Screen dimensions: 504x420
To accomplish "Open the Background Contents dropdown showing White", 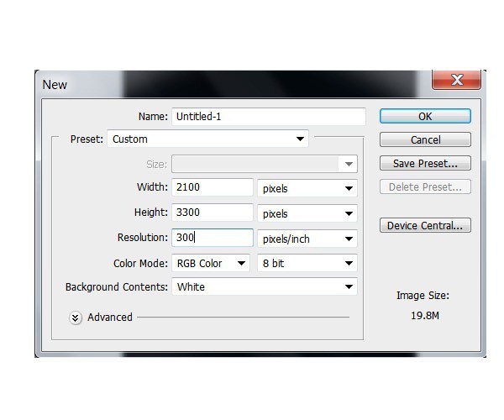I will [264, 287].
